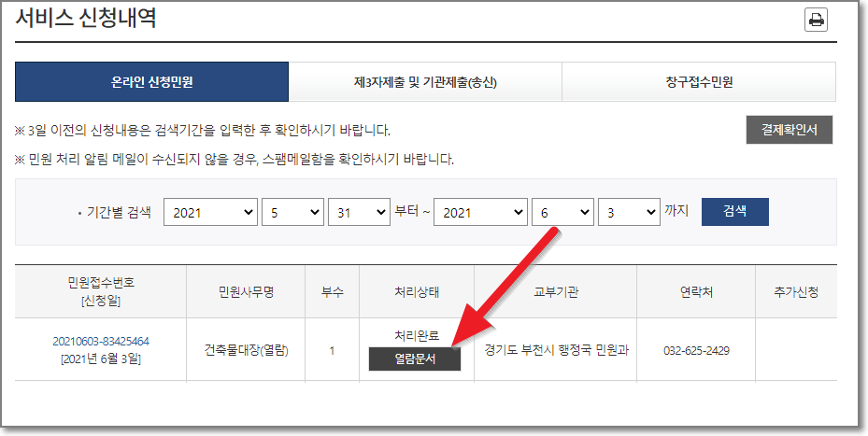
Task: Click the 연락처 column header
Action: pos(696,292)
